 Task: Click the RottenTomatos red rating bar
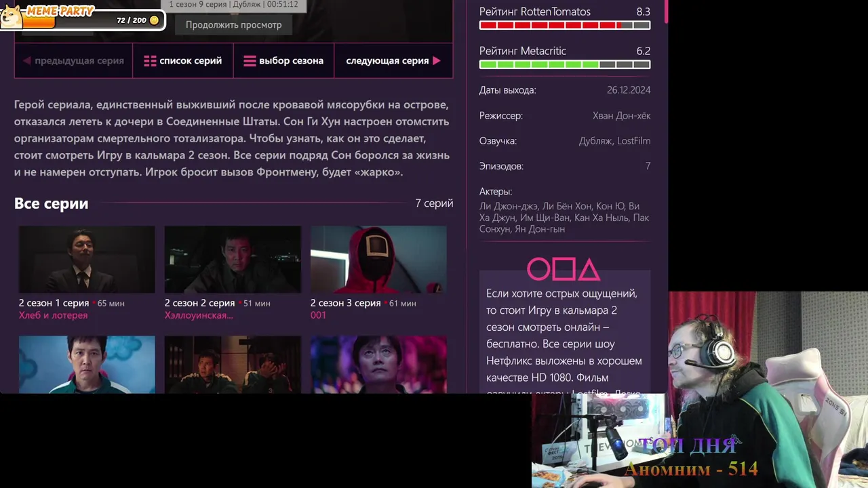point(565,25)
